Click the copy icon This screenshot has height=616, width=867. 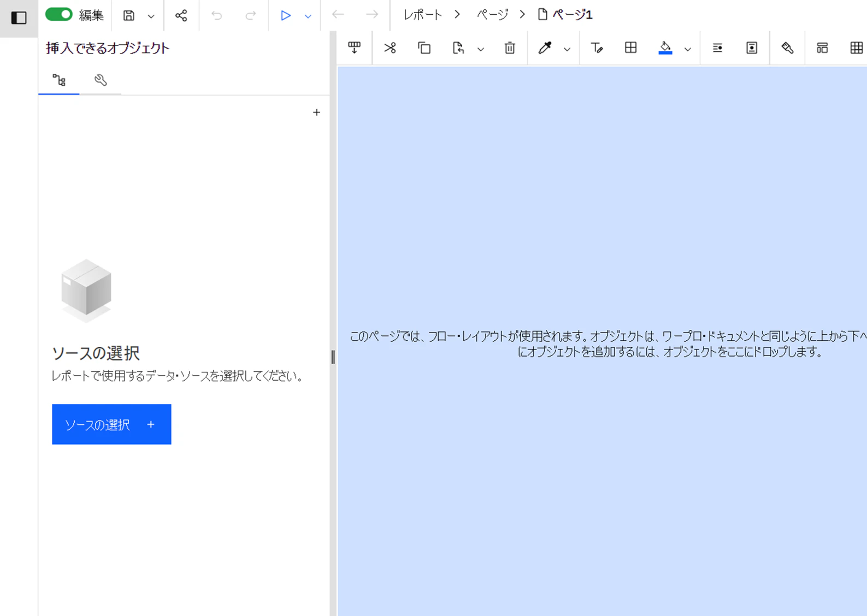424,48
